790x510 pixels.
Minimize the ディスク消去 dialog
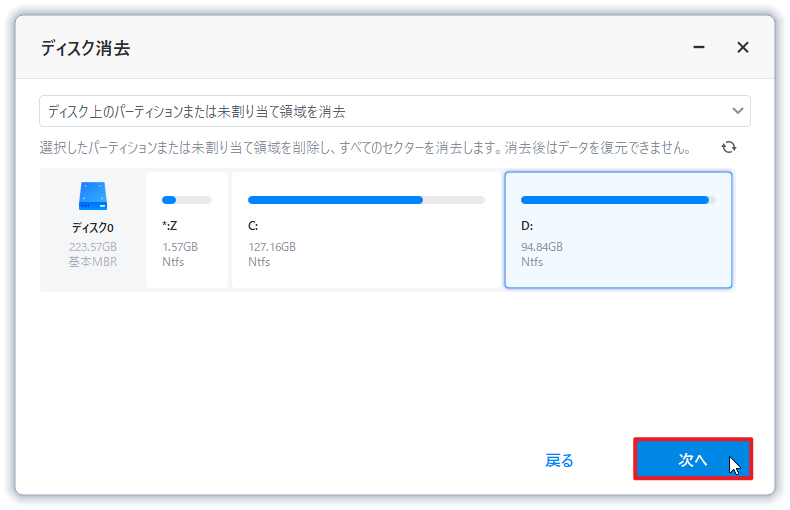coord(699,47)
